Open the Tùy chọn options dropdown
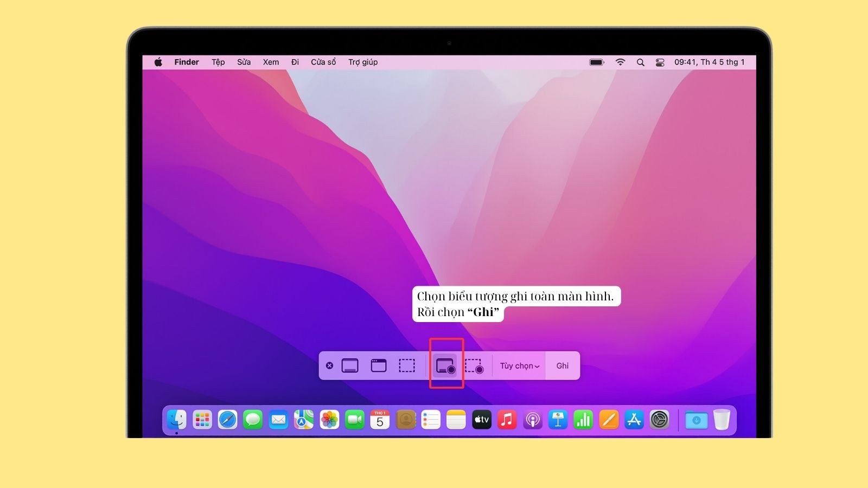Viewport: 868px width, 488px height. (x=519, y=365)
